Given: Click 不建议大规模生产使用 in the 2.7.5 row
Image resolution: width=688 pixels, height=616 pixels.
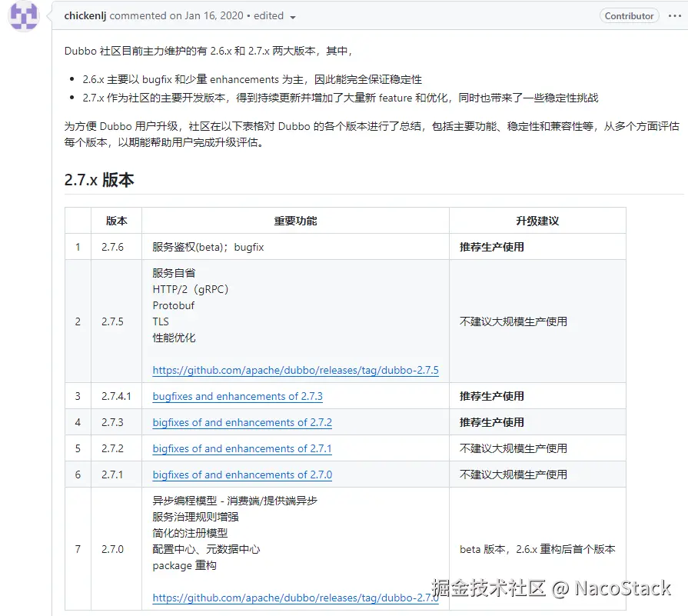Looking at the screenshot, I should click(513, 321).
